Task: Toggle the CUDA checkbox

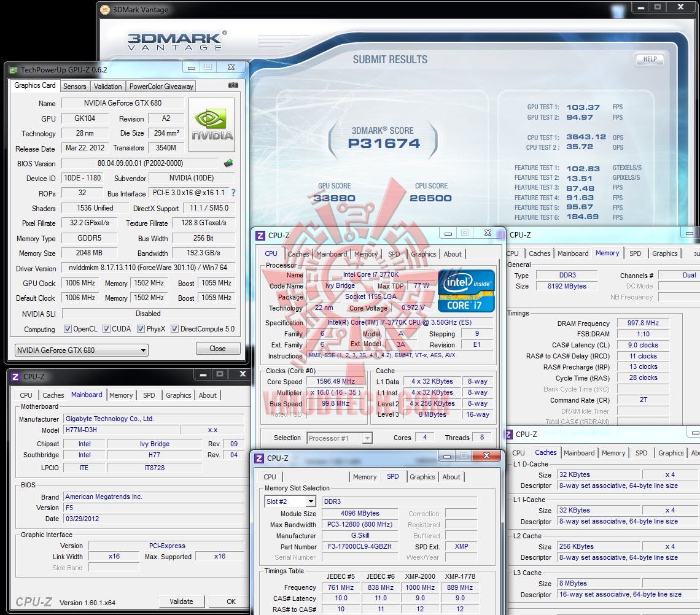Action: coord(106,329)
